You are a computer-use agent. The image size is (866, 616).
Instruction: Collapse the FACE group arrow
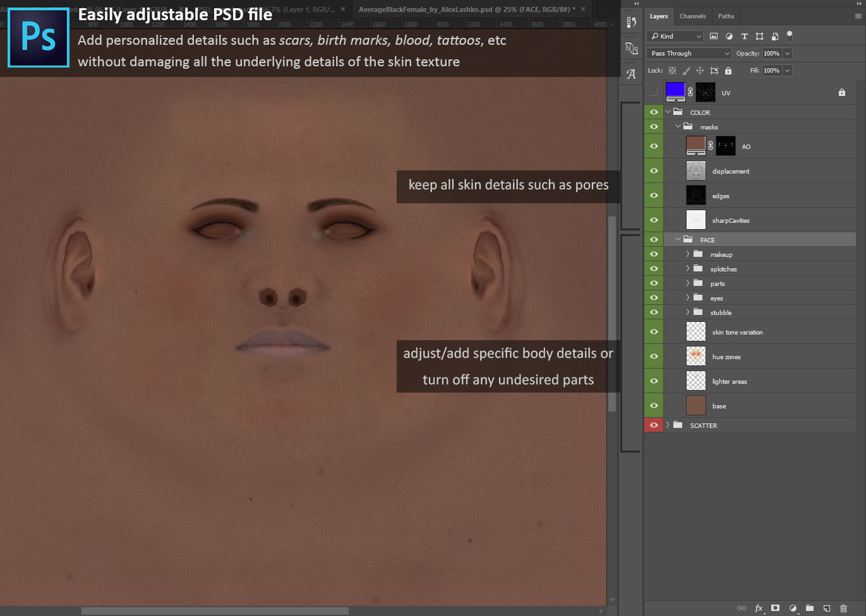pyautogui.click(x=678, y=239)
